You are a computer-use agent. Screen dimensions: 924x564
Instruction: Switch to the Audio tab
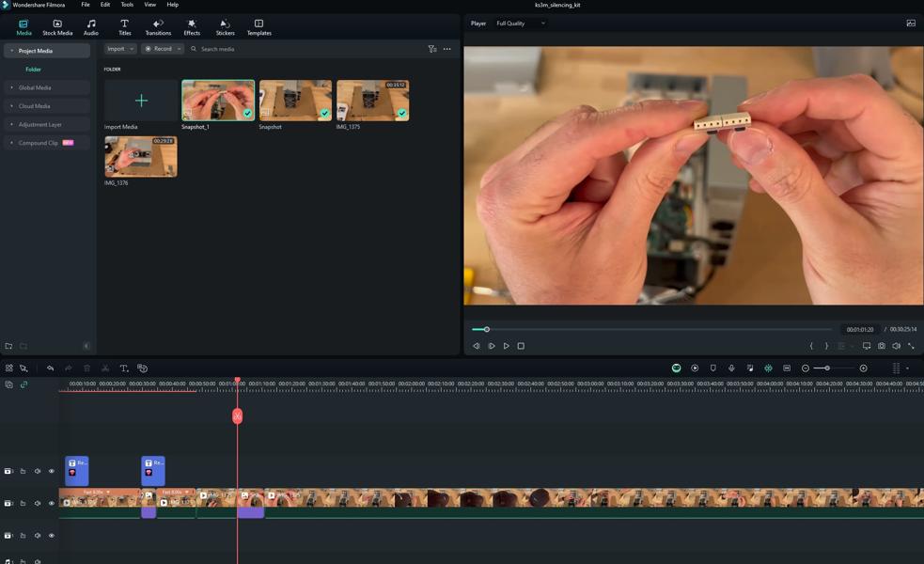pyautogui.click(x=91, y=27)
